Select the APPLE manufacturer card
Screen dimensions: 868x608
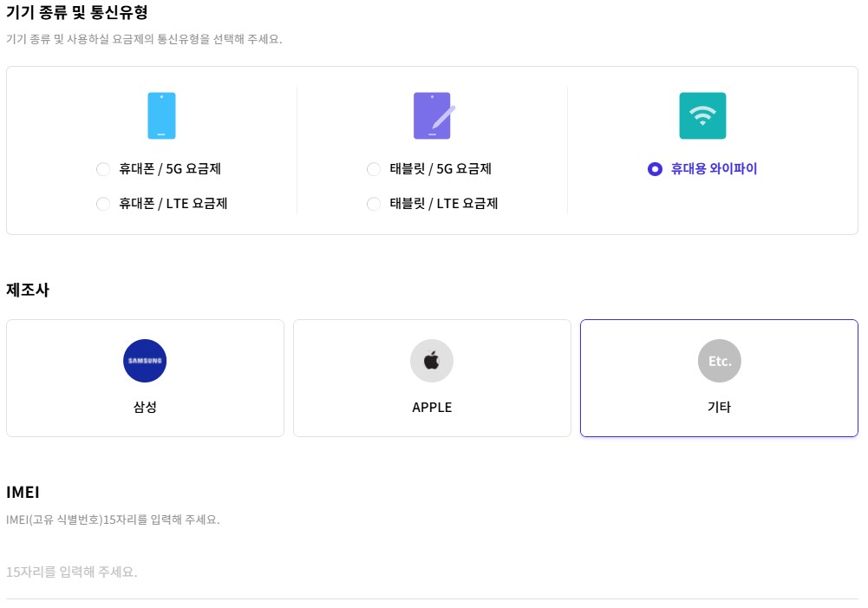tap(432, 377)
